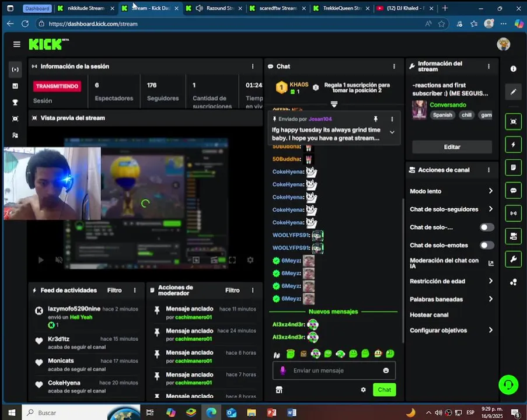527x420 pixels.
Task: Switch to the nikkitude Stream tab
Action: 85,8
